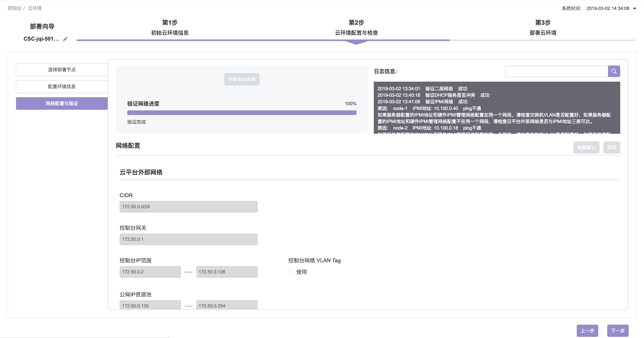Screen dimensions: 644x338
Task: Click the 保存 button
Action: click(x=611, y=148)
